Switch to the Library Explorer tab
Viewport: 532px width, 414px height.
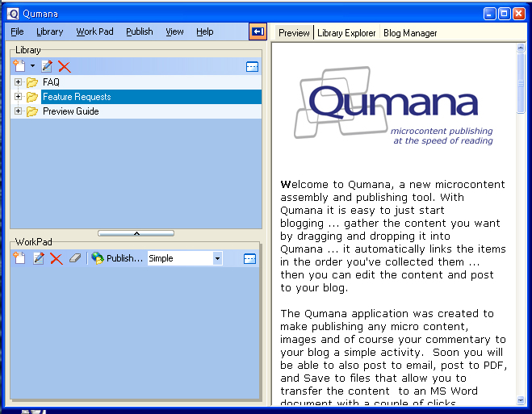(x=346, y=33)
